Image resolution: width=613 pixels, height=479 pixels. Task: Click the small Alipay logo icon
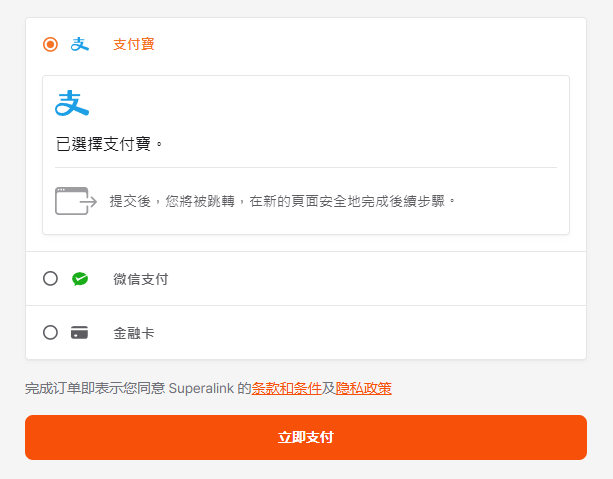(80, 44)
